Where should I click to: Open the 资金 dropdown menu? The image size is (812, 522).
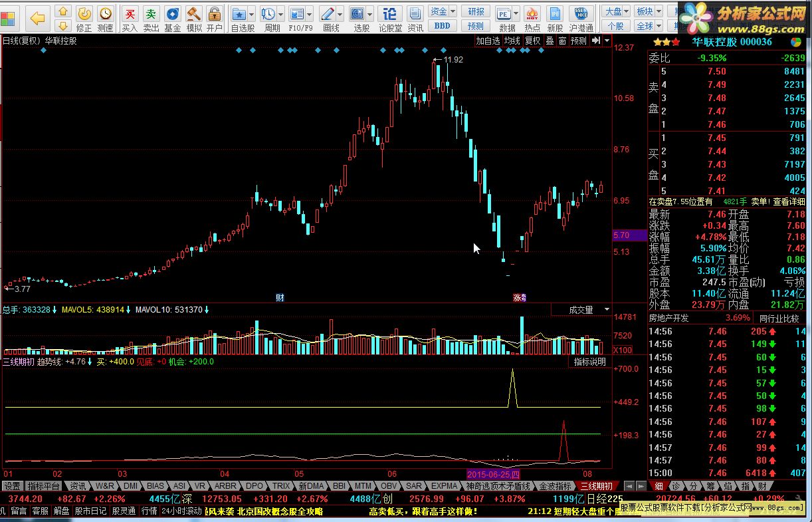443,11
